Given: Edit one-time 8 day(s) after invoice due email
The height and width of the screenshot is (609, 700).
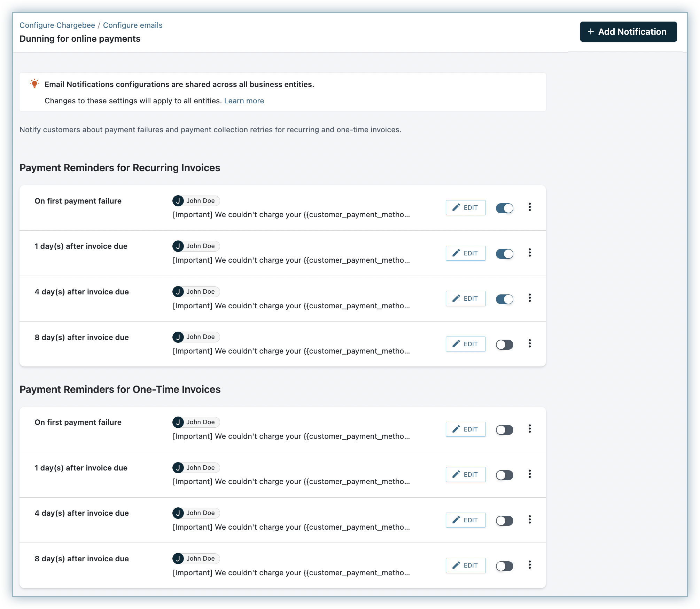Looking at the screenshot, I should point(465,565).
